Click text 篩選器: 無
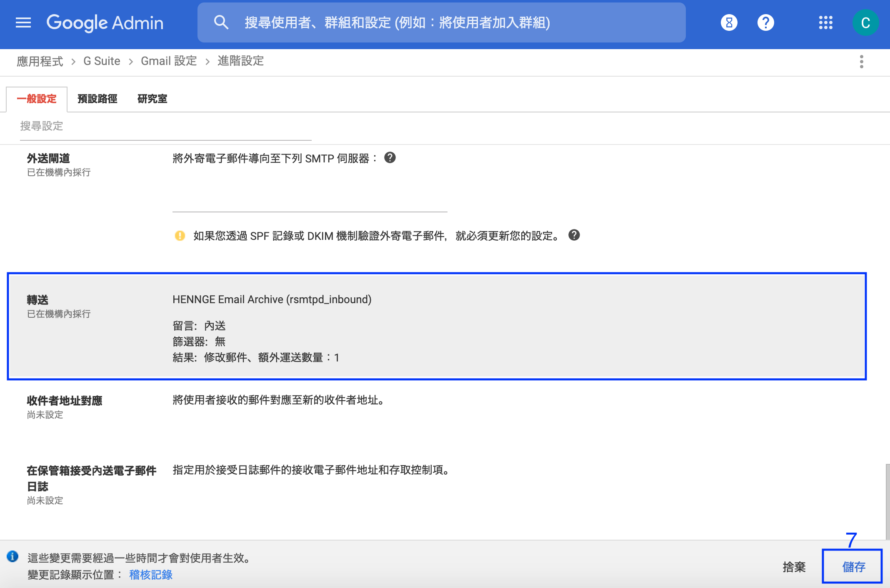The width and height of the screenshot is (890, 588). pos(199,342)
